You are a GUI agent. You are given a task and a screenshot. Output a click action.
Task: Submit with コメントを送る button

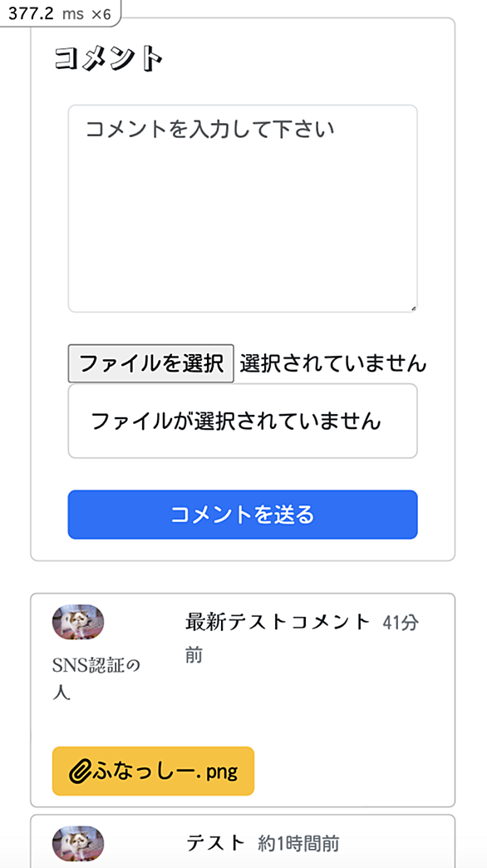(x=243, y=515)
